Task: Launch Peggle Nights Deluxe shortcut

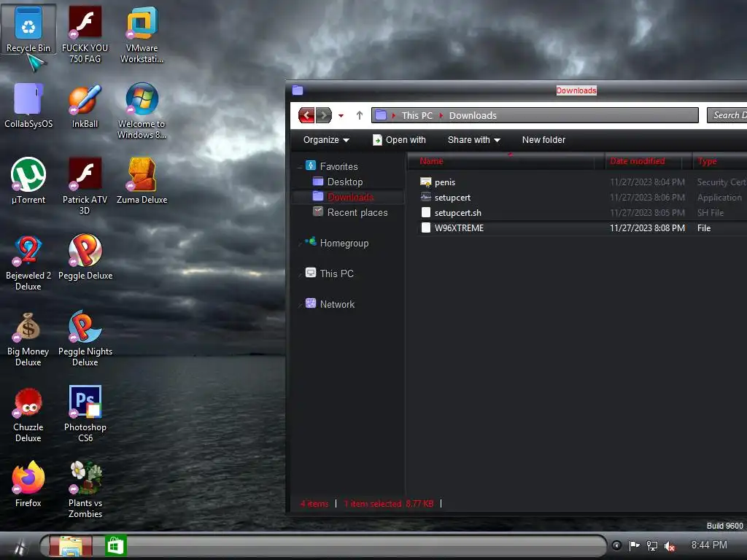Action: pos(85,338)
